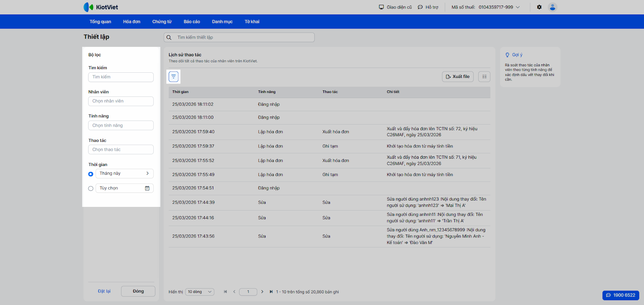644x305 pixels.
Task: Navigate to the Báo cáo menu
Action: click(192, 22)
